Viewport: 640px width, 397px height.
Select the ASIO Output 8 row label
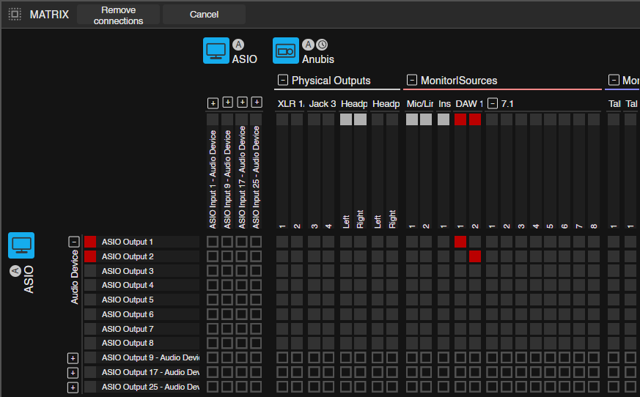(128, 343)
